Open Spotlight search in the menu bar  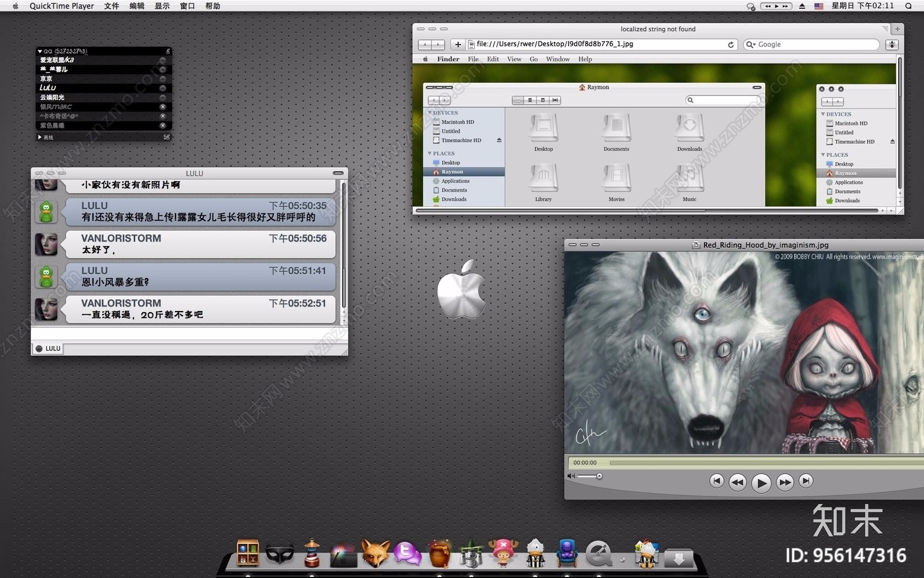point(908,6)
